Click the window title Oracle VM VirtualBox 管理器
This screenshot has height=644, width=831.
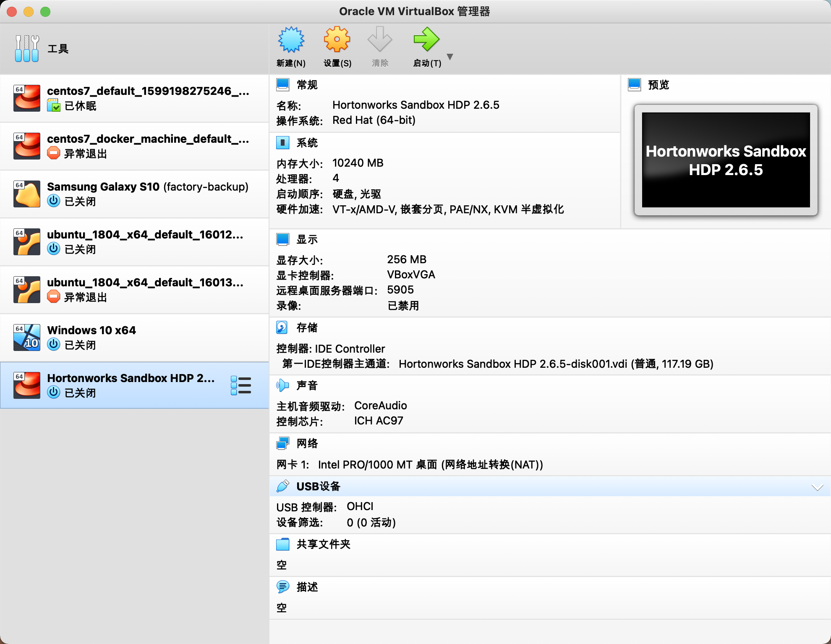(415, 11)
